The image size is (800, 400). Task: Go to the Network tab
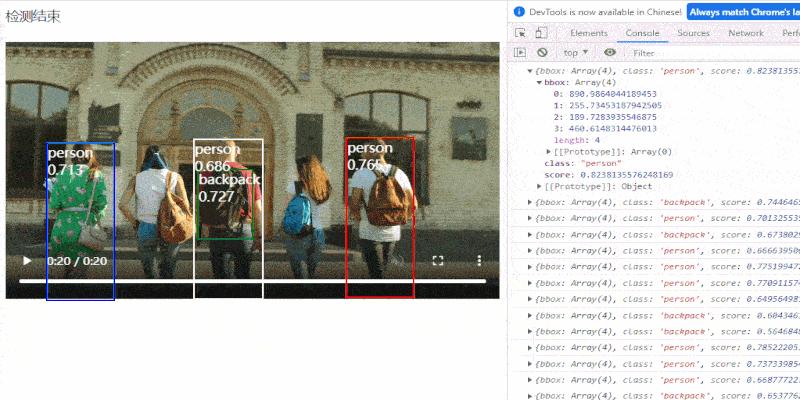[x=746, y=33]
